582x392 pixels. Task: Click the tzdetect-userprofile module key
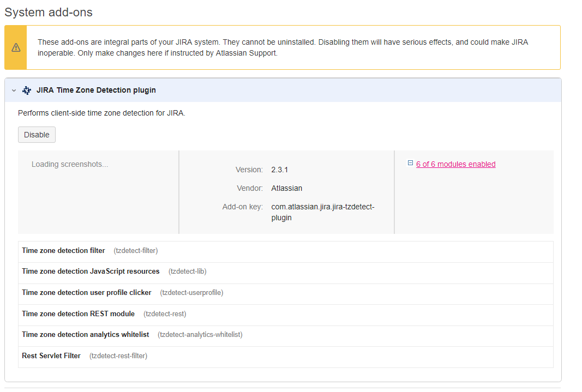pyautogui.click(x=191, y=293)
